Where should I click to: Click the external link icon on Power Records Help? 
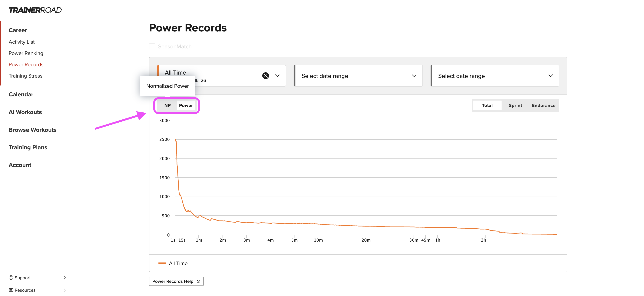199,281
